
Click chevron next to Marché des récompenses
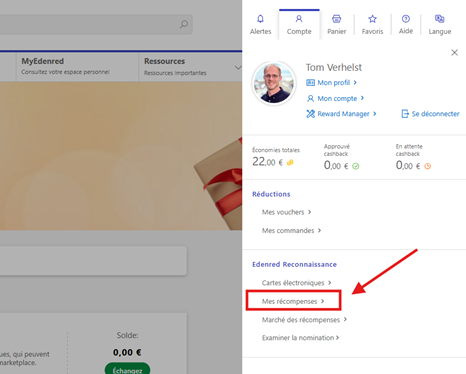[x=345, y=319]
